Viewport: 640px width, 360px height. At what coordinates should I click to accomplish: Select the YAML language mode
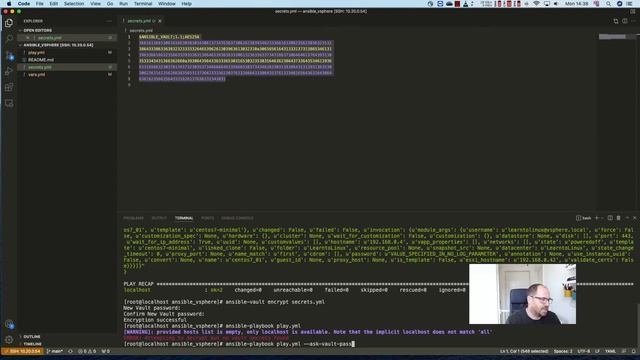(610, 351)
